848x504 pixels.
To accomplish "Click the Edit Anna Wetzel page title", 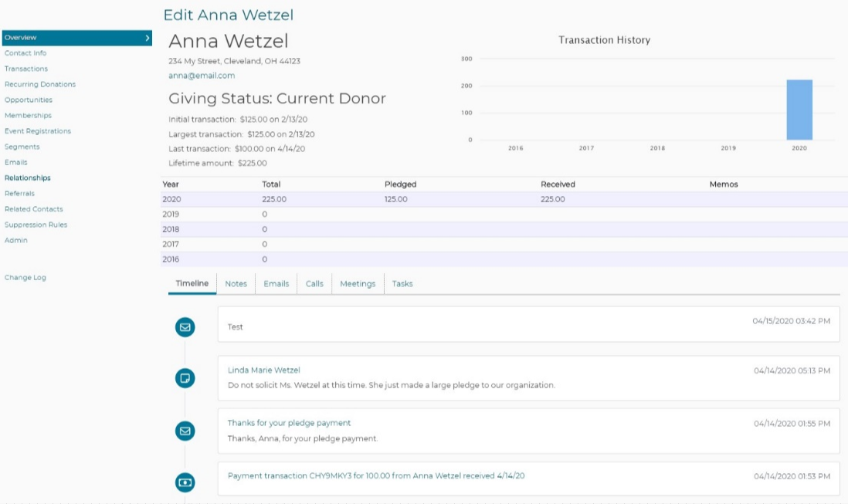I will click(229, 15).
